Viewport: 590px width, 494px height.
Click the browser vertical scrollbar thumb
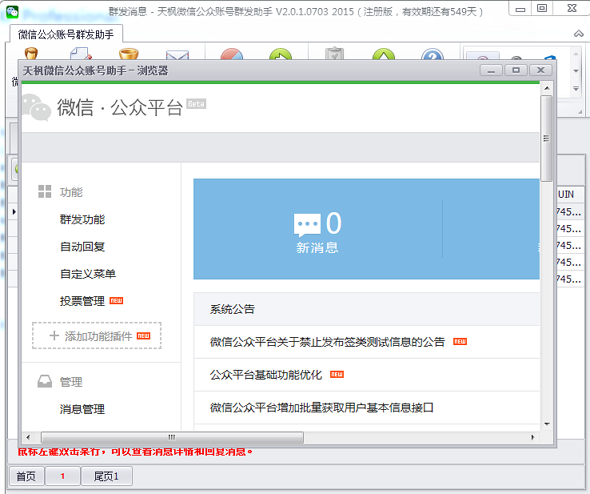[x=546, y=138]
